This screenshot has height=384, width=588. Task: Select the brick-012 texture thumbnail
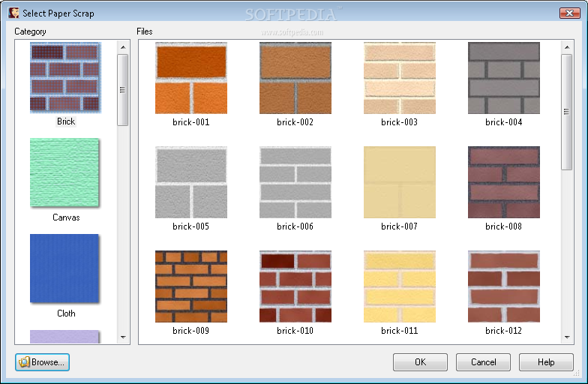coord(504,286)
